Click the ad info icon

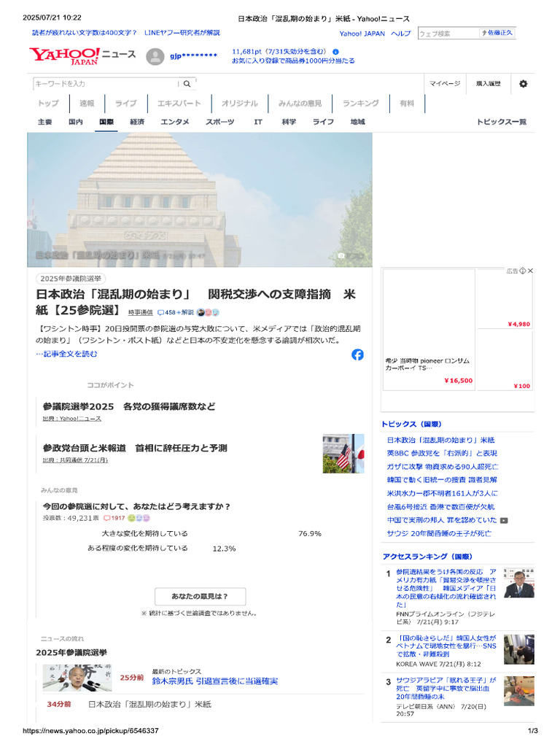click(x=523, y=271)
